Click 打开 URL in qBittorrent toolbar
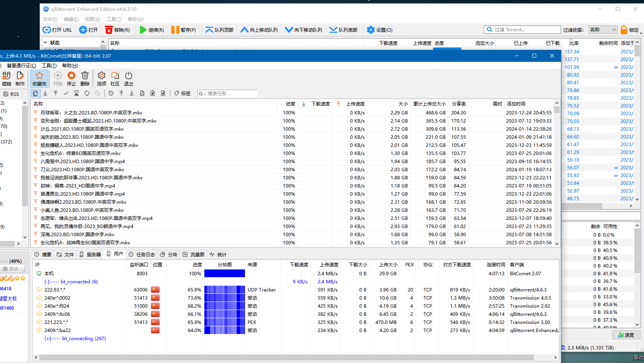This screenshot has height=363, width=644. point(57,30)
